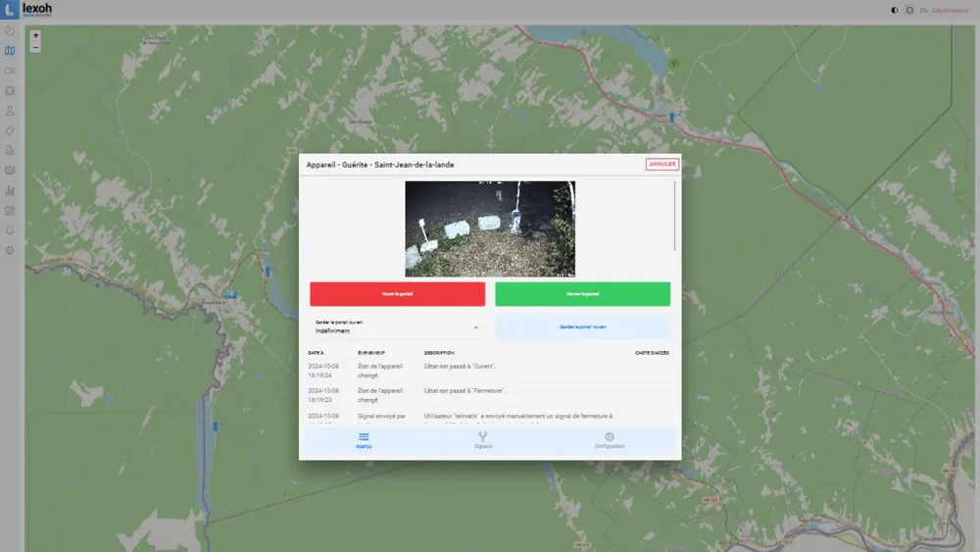Image resolution: width=980 pixels, height=552 pixels.
Task: Toggle dark/light contrast theme icon
Action: (894, 11)
